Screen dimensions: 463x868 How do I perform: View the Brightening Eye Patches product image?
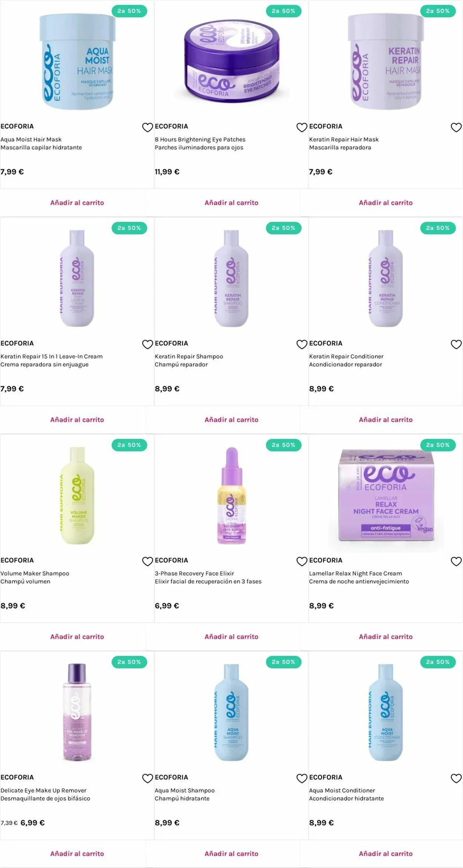pos(231,61)
